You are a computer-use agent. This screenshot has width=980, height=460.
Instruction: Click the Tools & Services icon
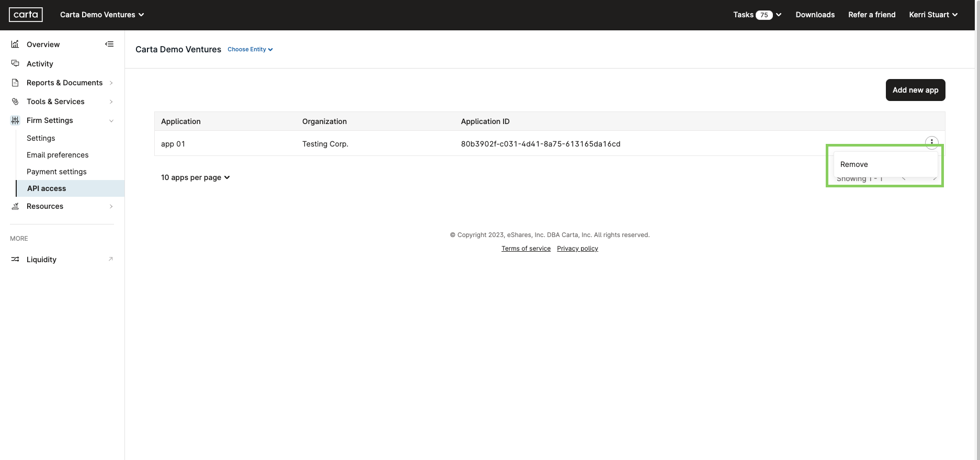click(15, 102)
